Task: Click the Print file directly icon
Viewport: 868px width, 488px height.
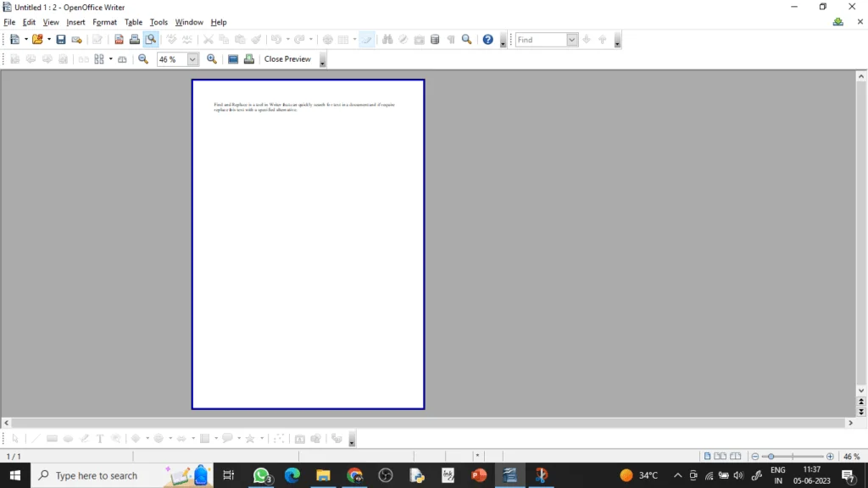Action: [135, 40]
